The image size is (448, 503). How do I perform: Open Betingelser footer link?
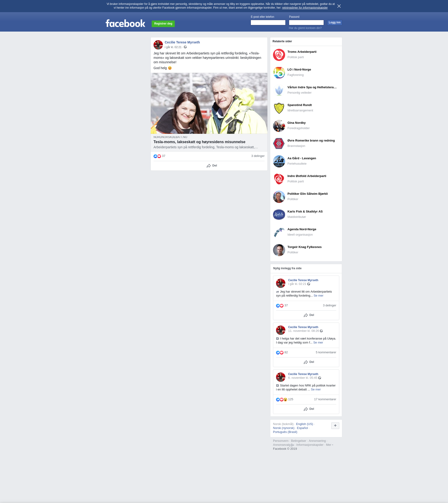pos(298,441)
